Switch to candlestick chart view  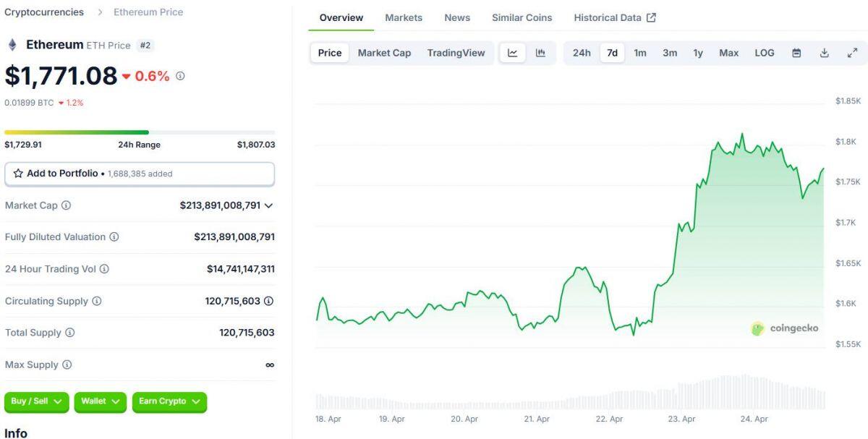point(540,52)
